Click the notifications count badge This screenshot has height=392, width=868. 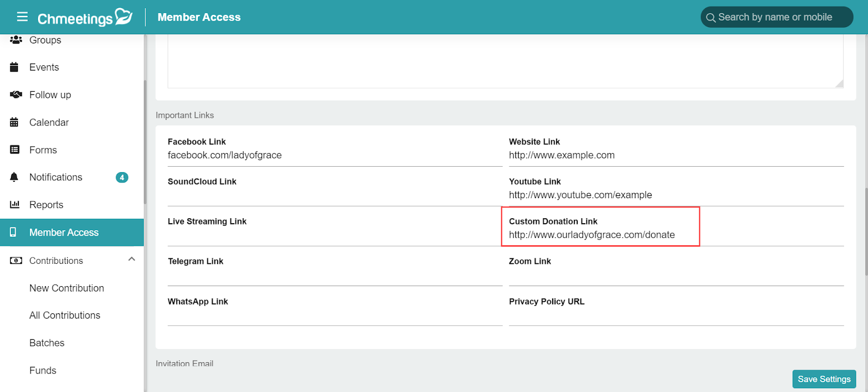tap(122, 178)
